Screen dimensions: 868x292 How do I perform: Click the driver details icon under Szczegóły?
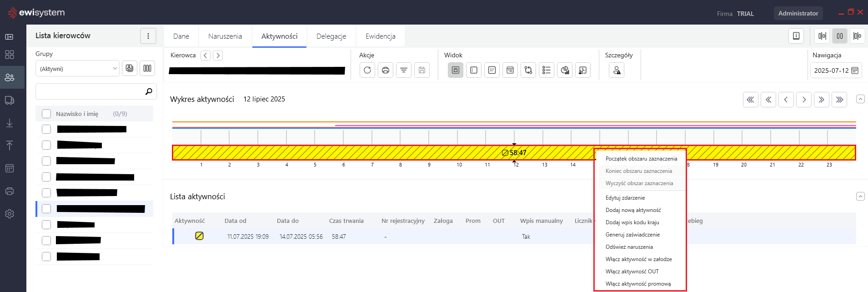click(616, 70)
